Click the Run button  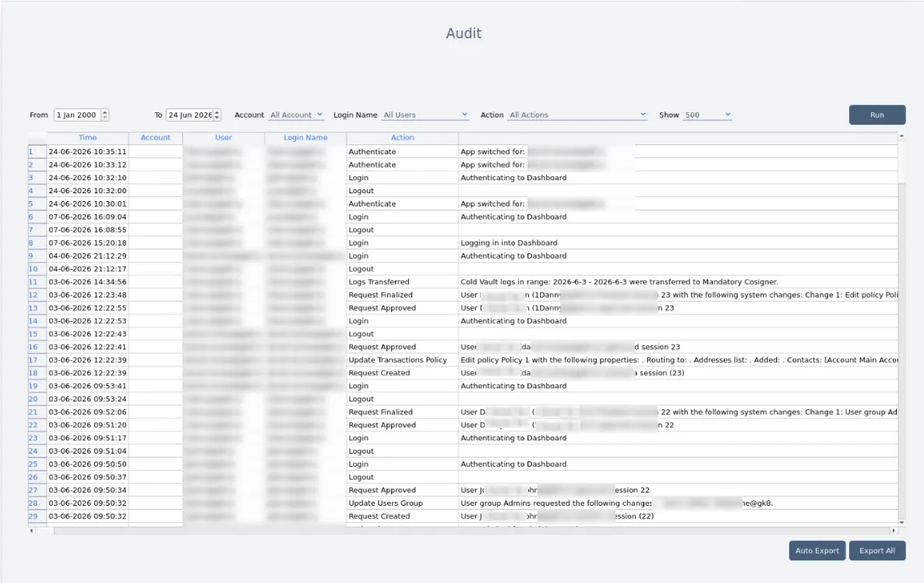click(876, 115)
